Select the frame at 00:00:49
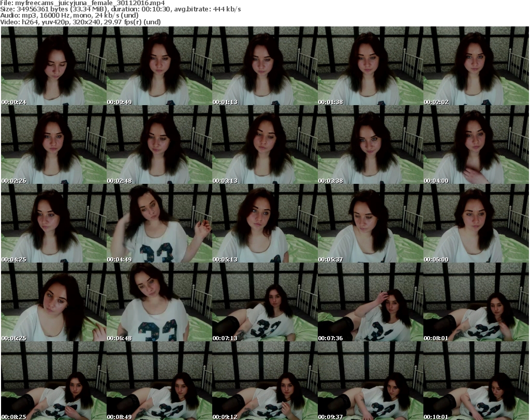Image resolution: width=530 pixels, height=420 pixels. (159, 66)
